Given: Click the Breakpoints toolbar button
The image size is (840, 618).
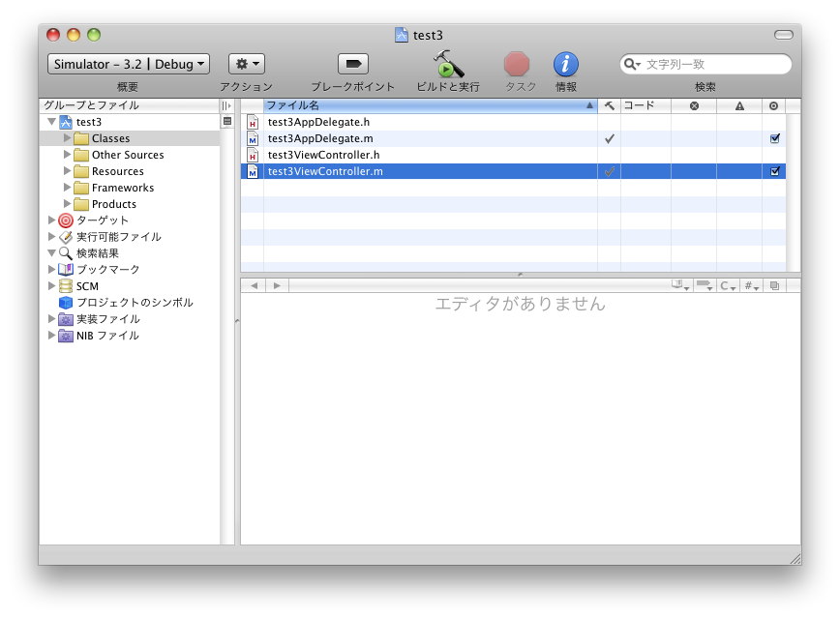Looking at the screenshot, I should (x=352, y=64).
